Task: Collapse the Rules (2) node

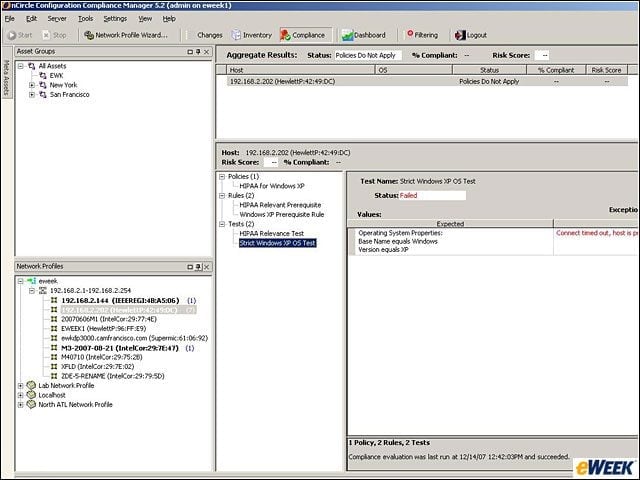Action: (x=222, y=196)
